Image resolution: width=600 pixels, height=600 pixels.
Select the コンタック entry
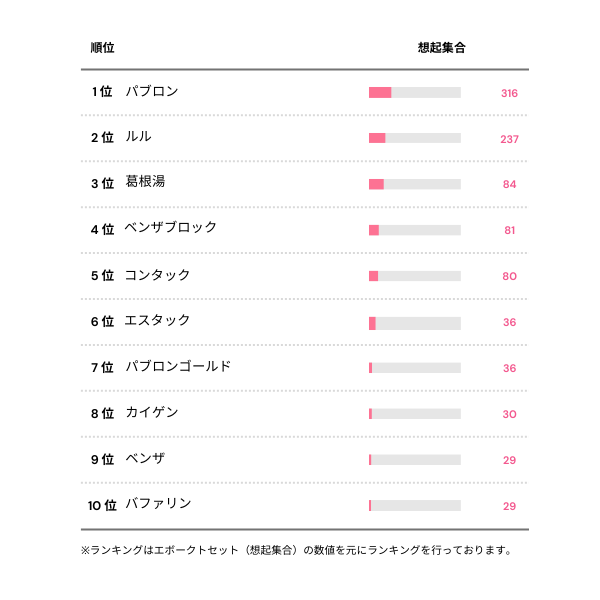pyautogui.click(x=158, y=275)
